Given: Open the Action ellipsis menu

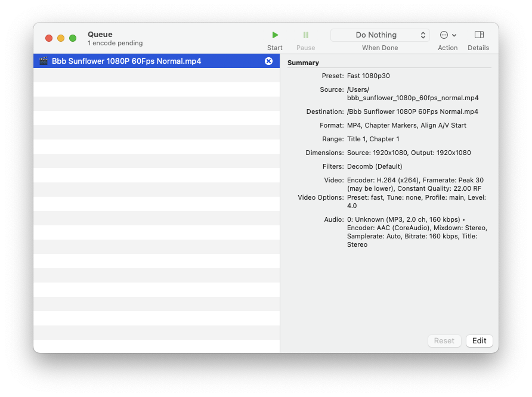Looking at the screenshot, I should point(444,35).
